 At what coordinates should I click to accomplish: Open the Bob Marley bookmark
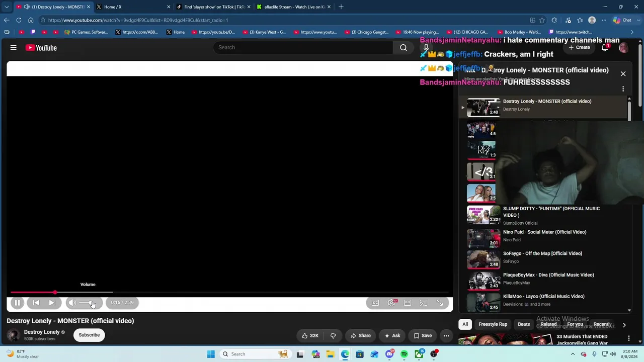[x=518, y=32]
